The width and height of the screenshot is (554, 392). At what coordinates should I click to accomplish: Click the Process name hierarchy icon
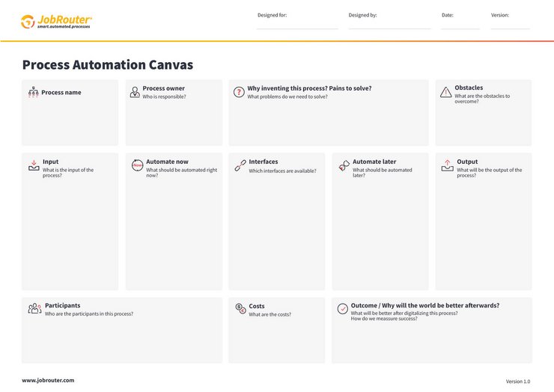coord(33,93)
